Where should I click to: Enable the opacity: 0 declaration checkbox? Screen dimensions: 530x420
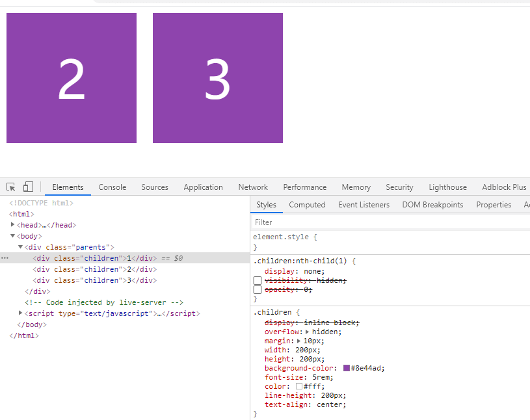[258, 289]
